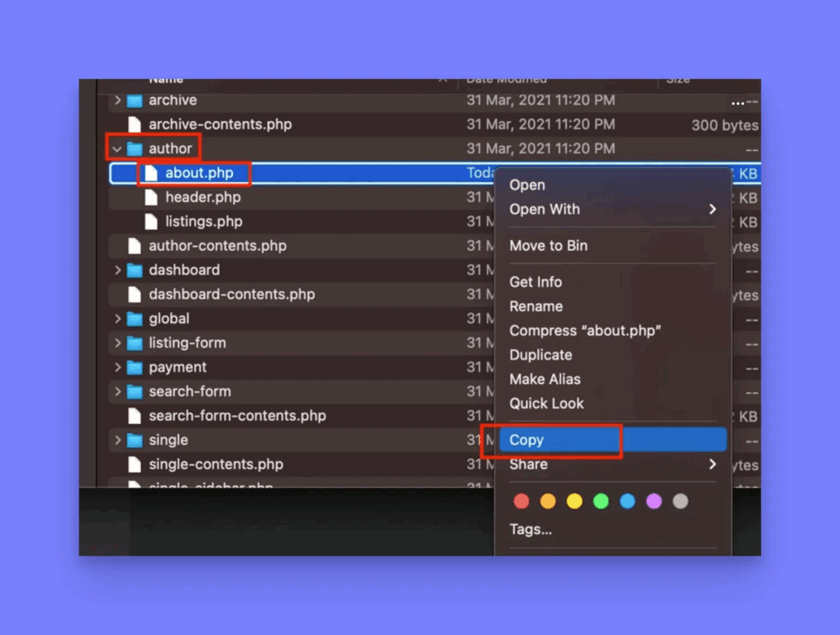Click the search-form-contents.php file icon
This screenshot has width=840, height=635.
(x=135, y=416)
